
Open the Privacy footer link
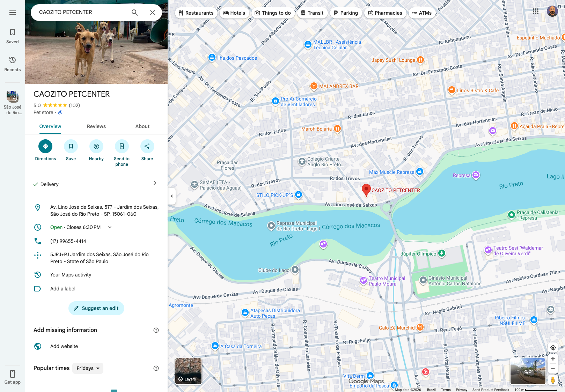[x=461, y=390]
